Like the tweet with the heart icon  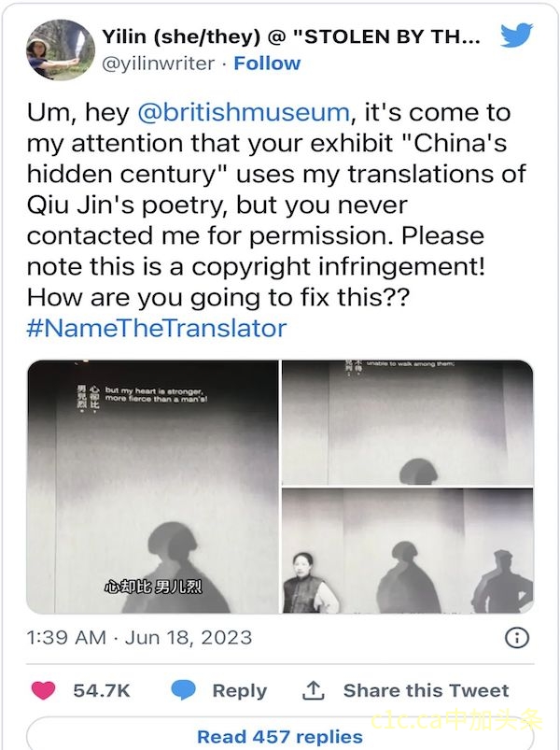(x=43, y=690)
